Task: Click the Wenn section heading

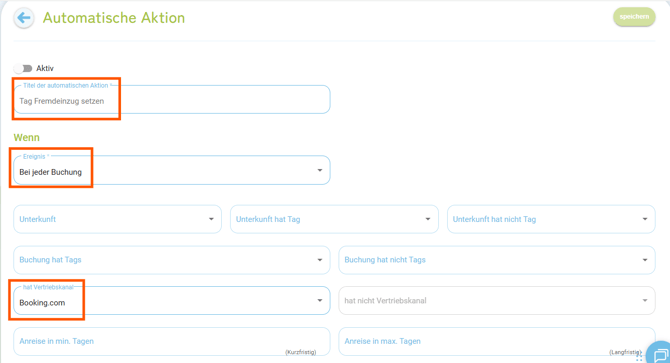Action: 26,138
